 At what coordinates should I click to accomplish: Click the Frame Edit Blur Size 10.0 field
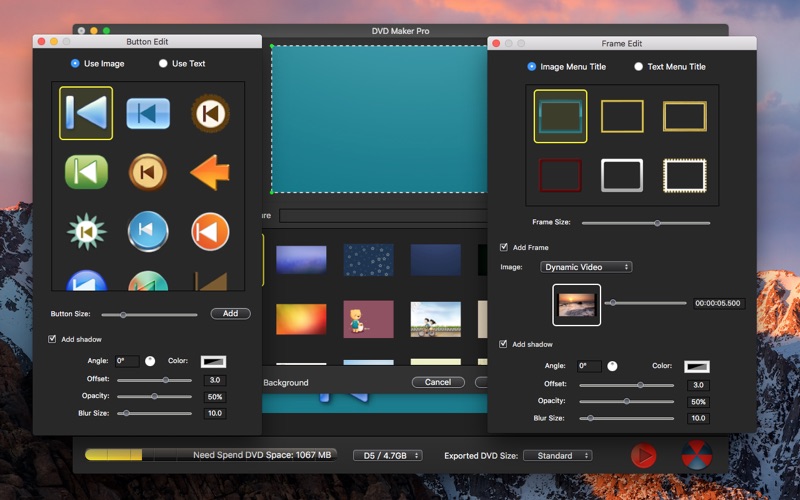pyautogui.click(x=698, y=418)
